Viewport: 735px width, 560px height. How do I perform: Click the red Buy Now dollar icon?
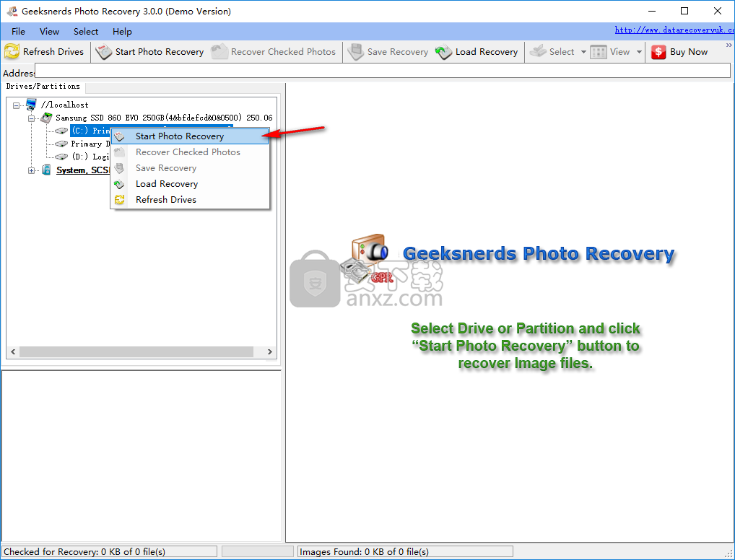coord(658,52)
